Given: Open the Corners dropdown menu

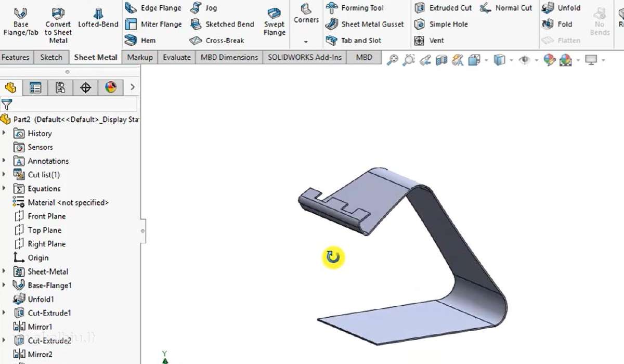Looking at the screenshot, I should [x=306, y=41].
